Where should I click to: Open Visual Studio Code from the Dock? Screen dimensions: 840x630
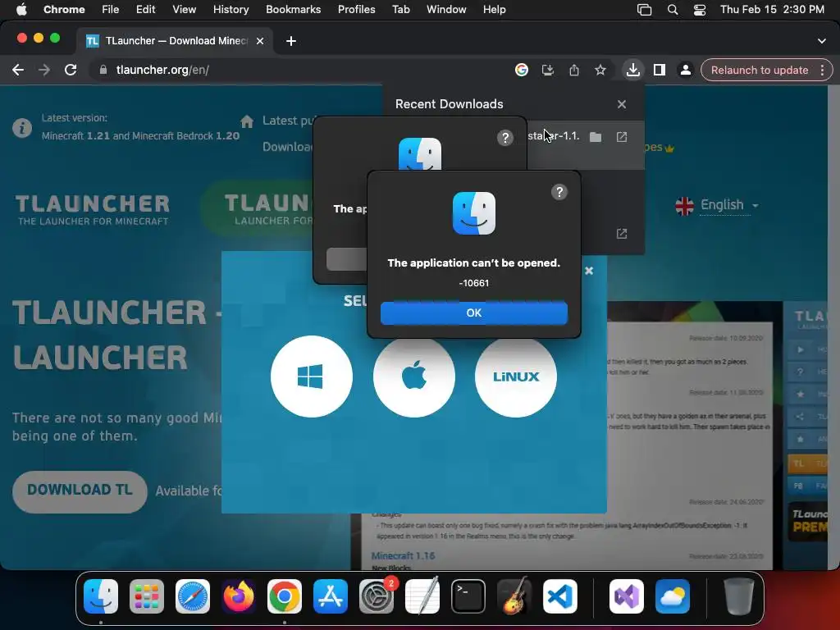(x=559, y=596)
